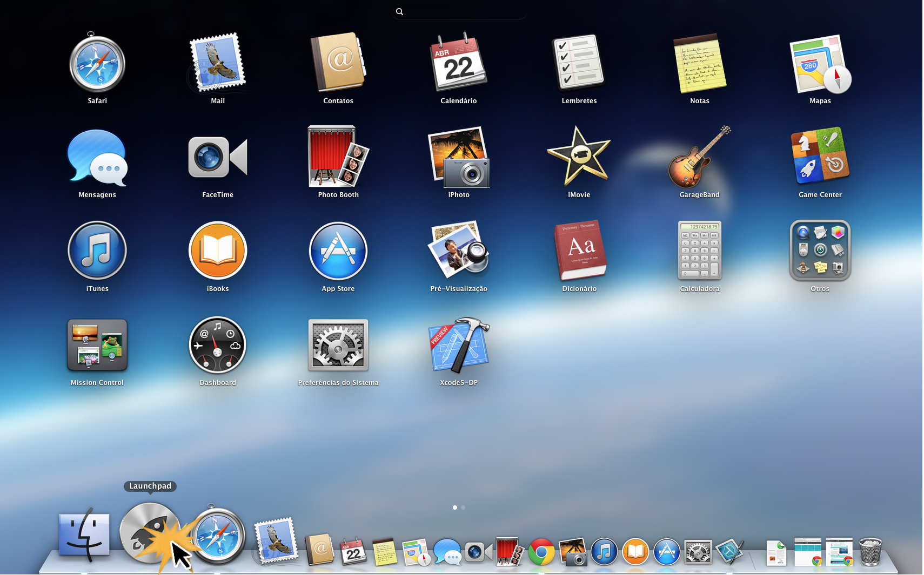Select the first Launchpad page dot
Screen dimensions: 924x575
(455, 508)
